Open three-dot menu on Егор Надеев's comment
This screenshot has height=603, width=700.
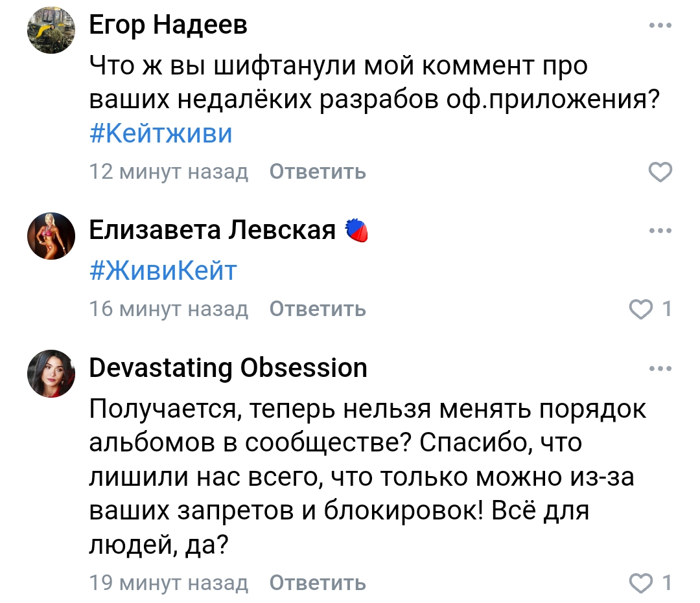click(x=660, y=25)
